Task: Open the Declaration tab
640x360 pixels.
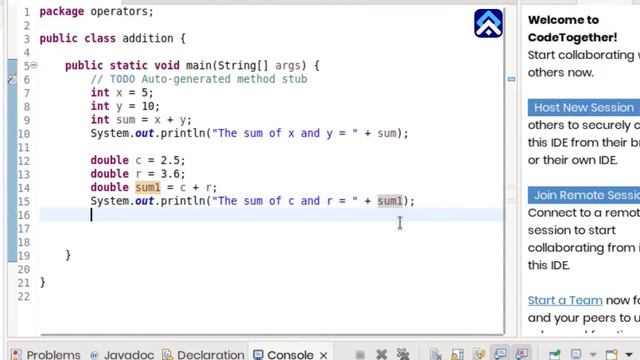Action: point(203,354)
